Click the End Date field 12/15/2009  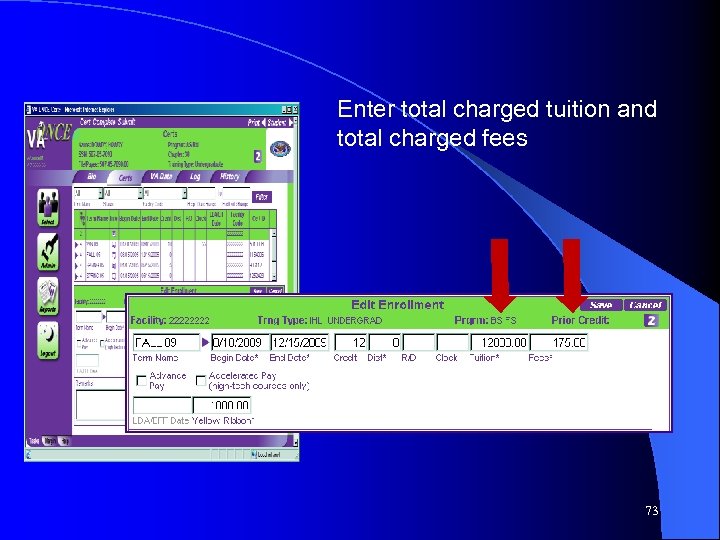pos(299,343)
